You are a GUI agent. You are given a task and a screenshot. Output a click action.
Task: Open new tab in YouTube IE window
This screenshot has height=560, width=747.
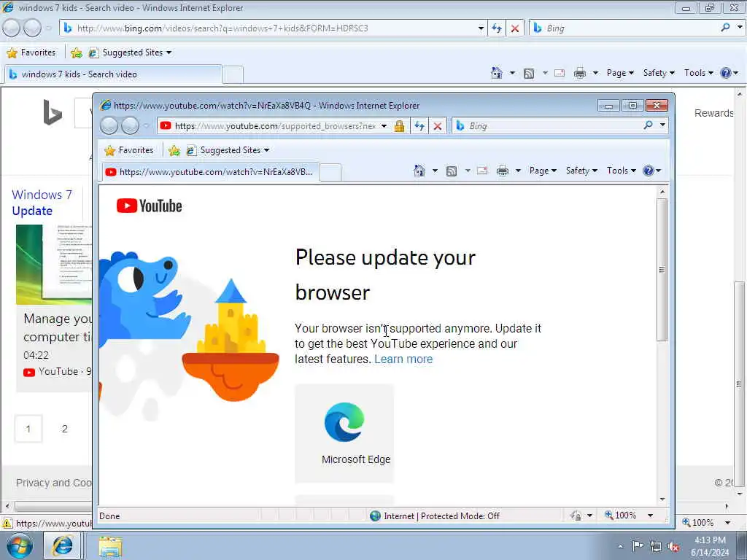tap(330, 172)
